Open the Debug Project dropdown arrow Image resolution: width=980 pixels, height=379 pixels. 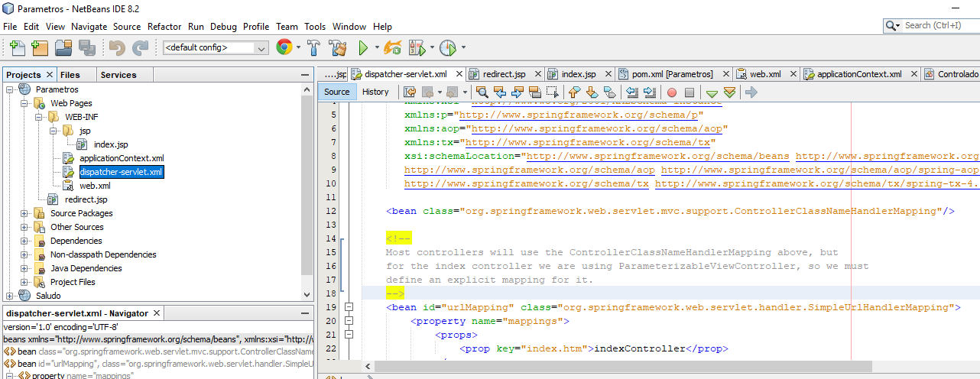(431, 47)
